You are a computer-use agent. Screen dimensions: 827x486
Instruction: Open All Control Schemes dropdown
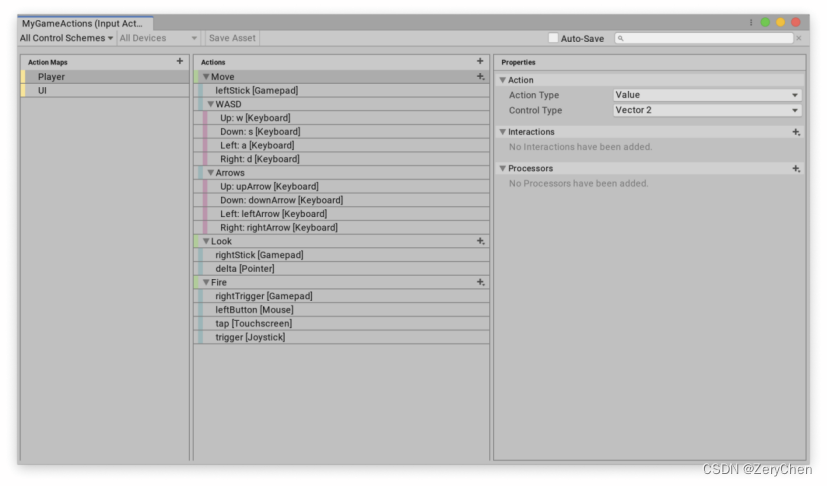point(66,38)
